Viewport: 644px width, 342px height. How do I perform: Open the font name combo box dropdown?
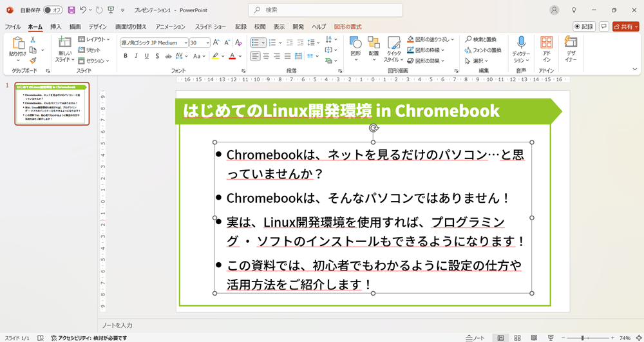(185, 43)
